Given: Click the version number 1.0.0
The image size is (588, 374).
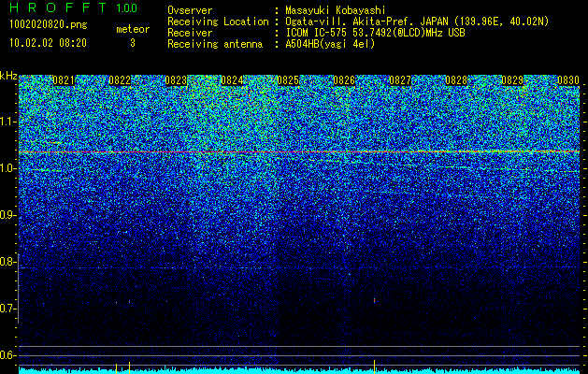Looking at the screenshot, I should pyautogui.click(x=127, y=8).
